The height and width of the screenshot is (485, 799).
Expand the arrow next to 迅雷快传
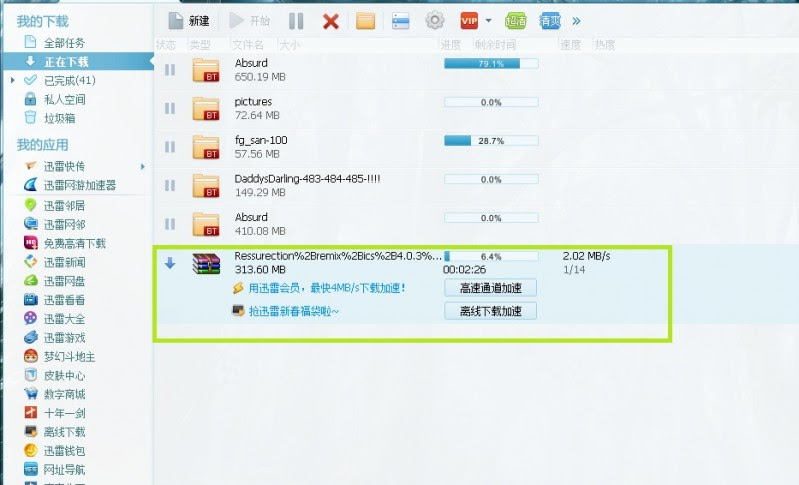(x=143, y=166)
